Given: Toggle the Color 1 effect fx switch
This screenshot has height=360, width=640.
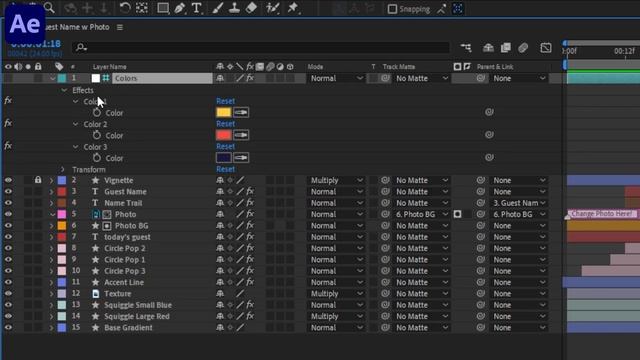Looking at the screenshot, I should pyautogui.click(x=8, y=101).
